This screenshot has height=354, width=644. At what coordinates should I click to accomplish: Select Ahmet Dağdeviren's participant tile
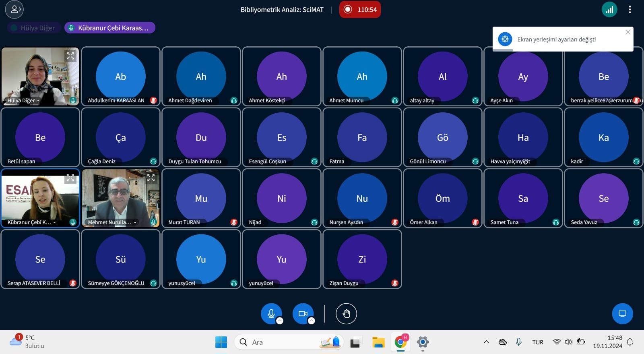click(x=201, y=77)
